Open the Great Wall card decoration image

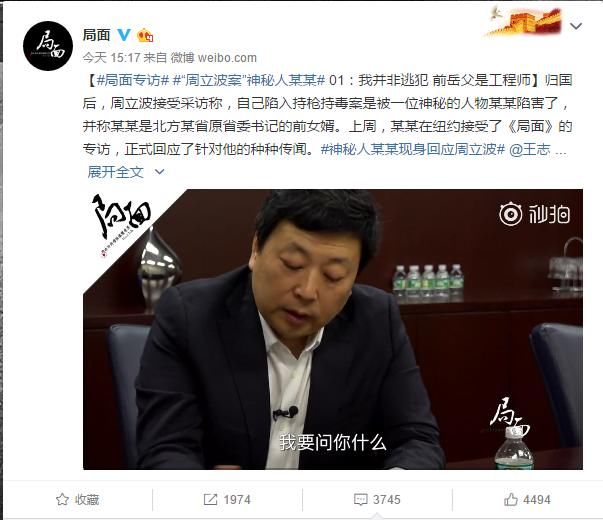point(524,21)
